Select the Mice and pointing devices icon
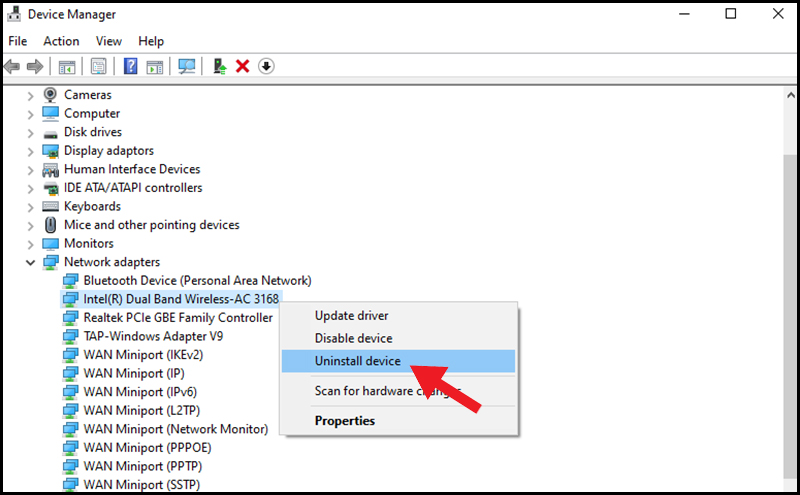 tap(50, 225)
